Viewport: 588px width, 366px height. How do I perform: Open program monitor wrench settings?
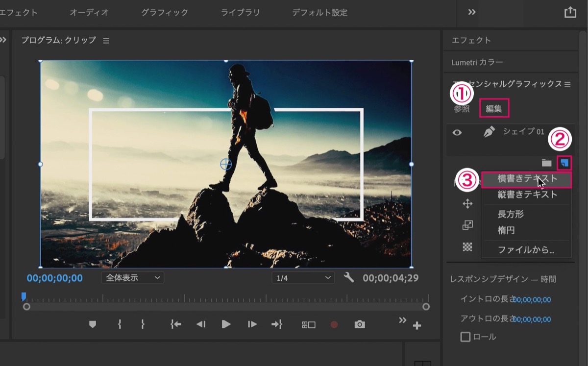pyautogui.click(x=349, y=278)
